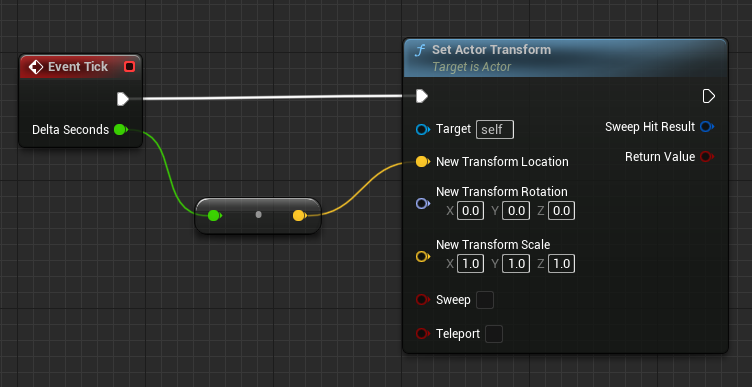The height and width of the screenshot is (387, 752).
Task: Click the conversion node's yellow vector output pin
Action: tap(299, 216)
